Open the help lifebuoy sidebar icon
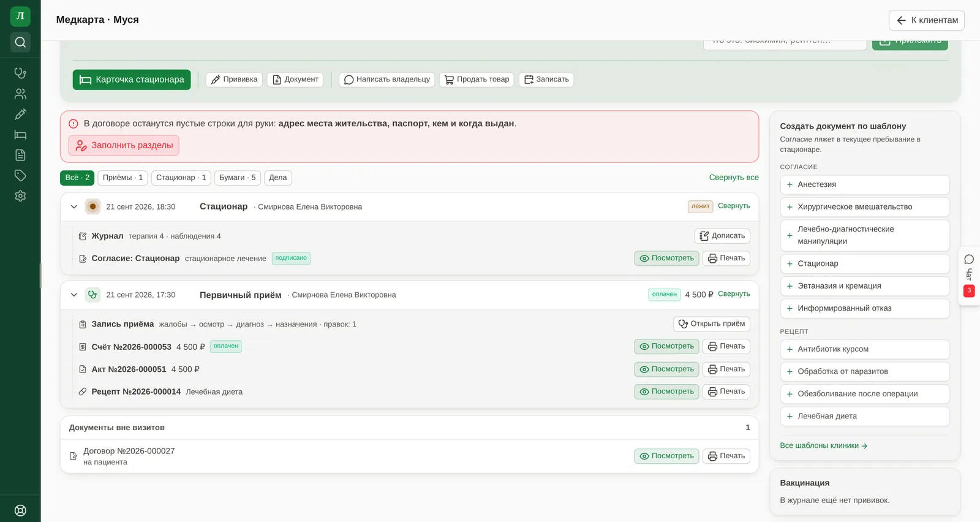 click(20, 510)
